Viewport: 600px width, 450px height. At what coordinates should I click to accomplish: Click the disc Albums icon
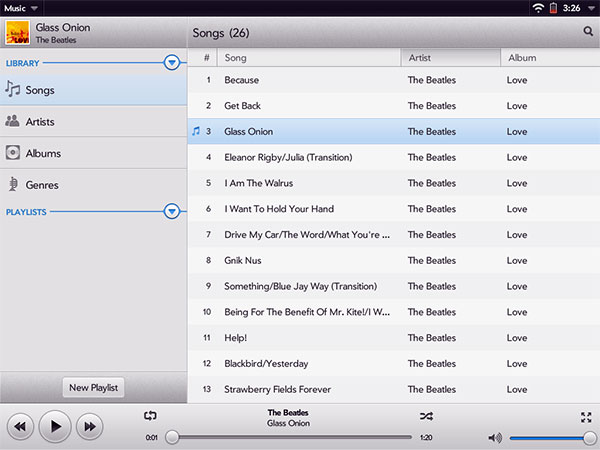click(x=13, y=153)
